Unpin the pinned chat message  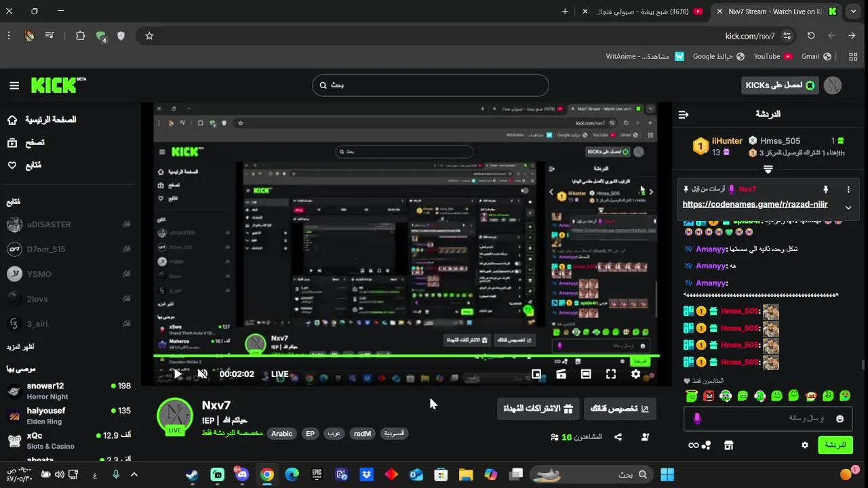click(x=825, y=190)
